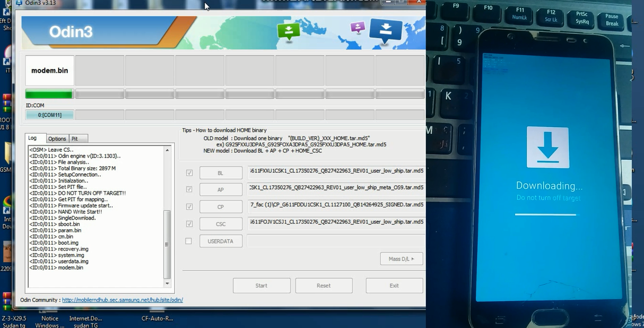The height and width of the screenshot is (328, 644).
Task: Click the empty USERDATA file path field
Action: [336, 240]
